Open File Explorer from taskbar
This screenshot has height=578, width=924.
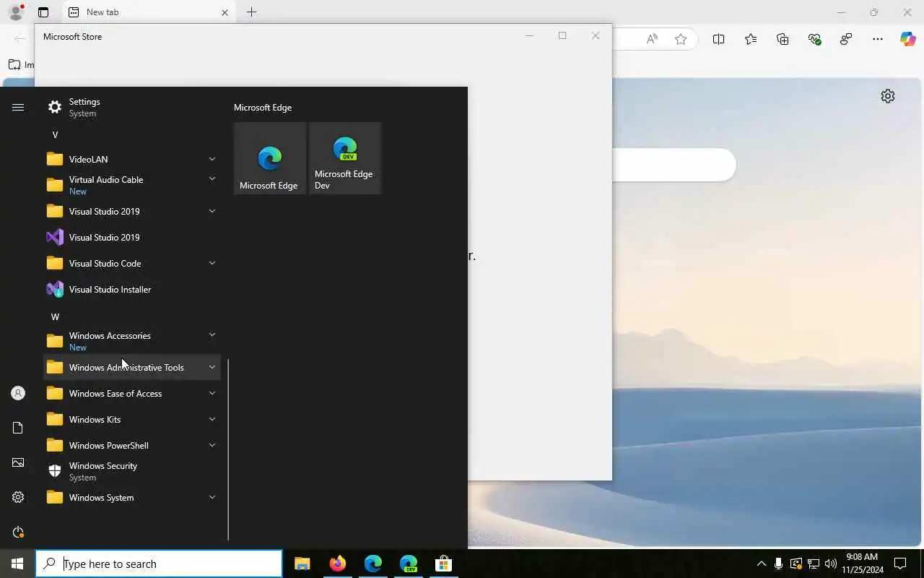pos(302,564)
